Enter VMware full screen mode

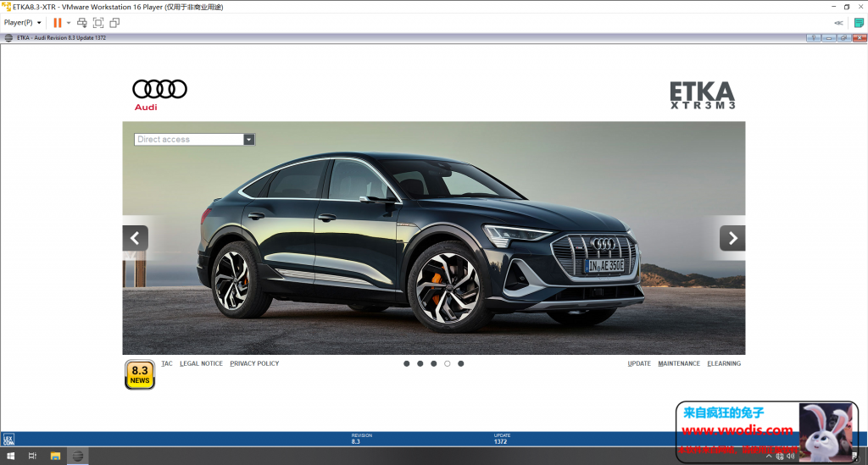(x=98, y=23)
